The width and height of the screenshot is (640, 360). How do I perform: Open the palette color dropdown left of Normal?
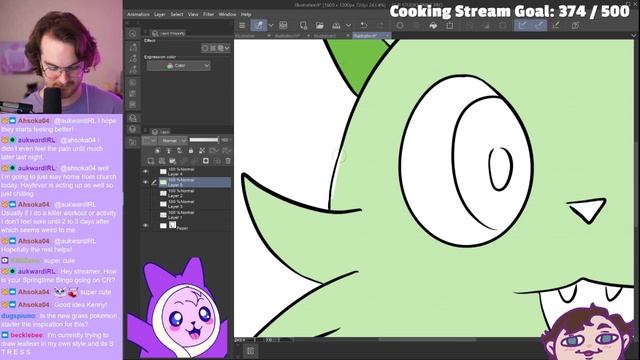pos(149,140)
